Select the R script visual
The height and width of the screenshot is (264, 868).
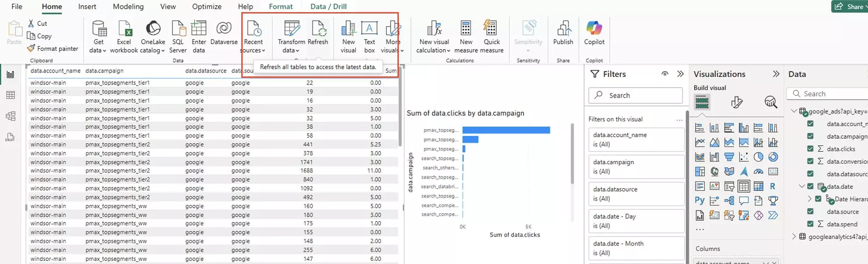[x=773, y=186]
